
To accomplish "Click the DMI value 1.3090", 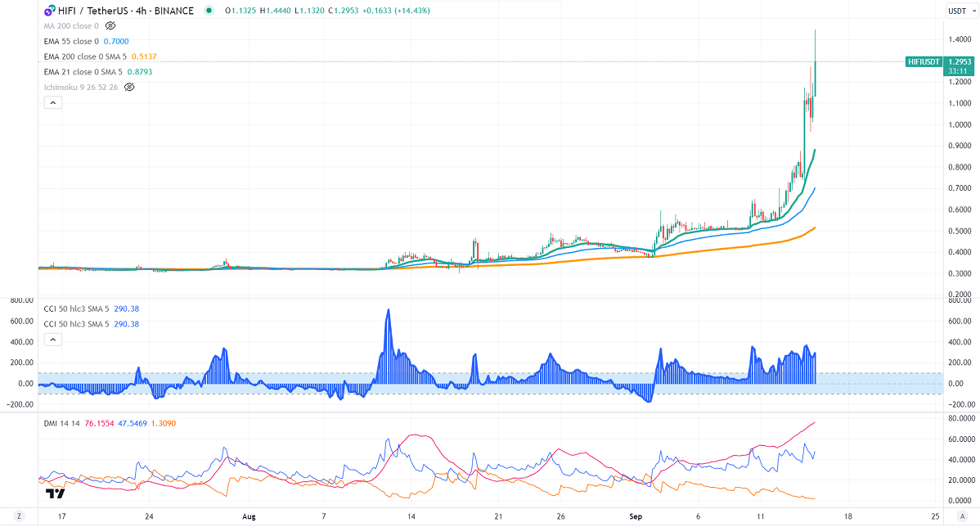I will coord(164,424).
